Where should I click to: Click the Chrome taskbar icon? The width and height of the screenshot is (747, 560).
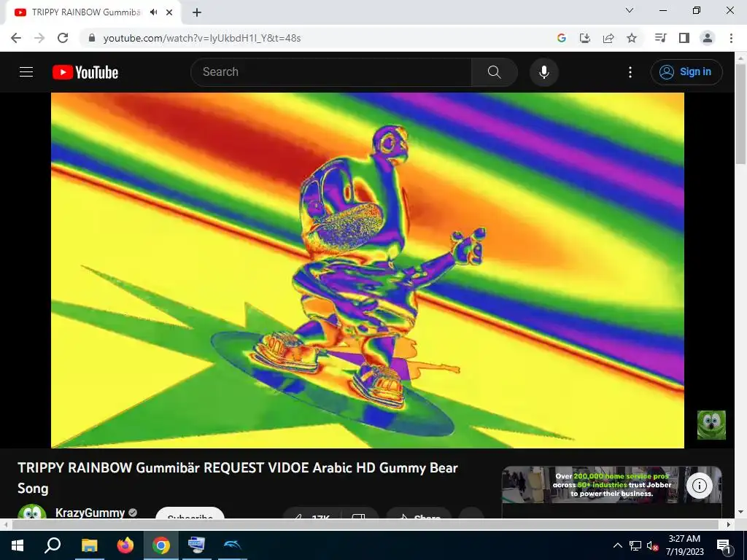point(161,545)
